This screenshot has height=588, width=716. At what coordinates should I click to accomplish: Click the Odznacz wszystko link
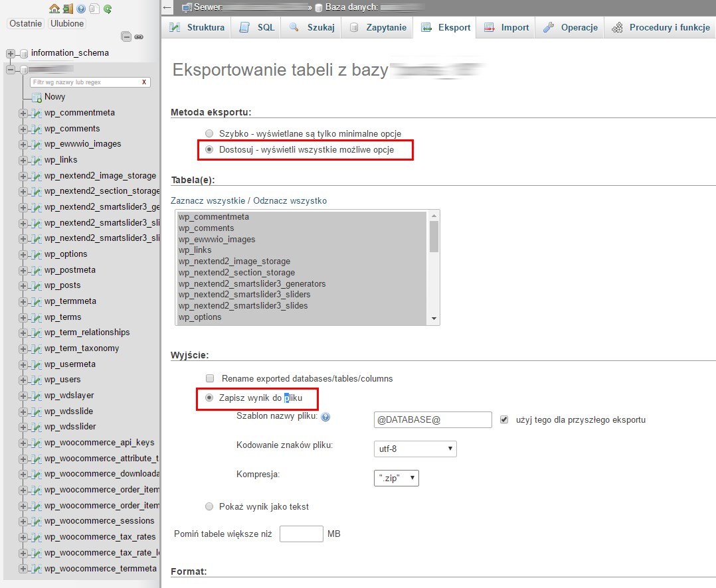[290, 200]
